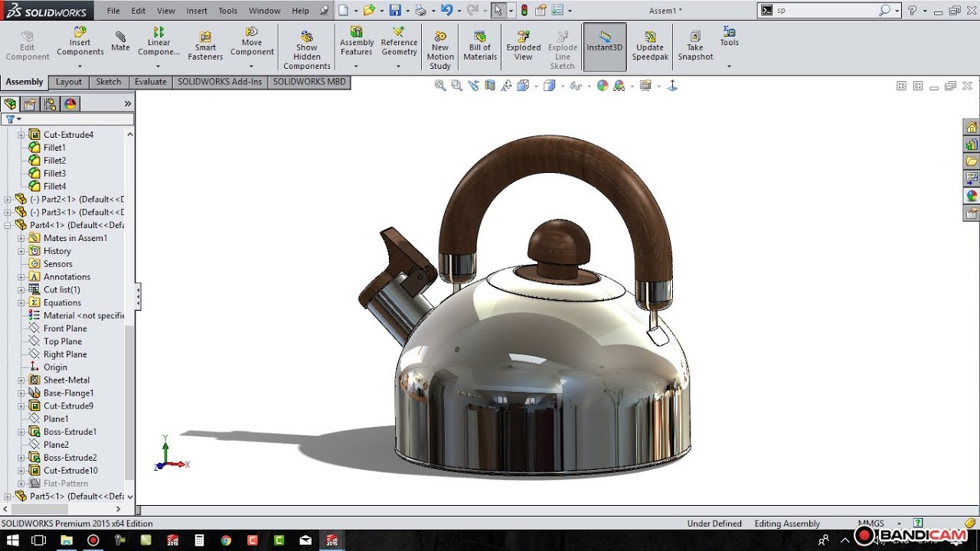Start a New Motion Study
Viewport: 980px width, 551px height.
pos(440,51)
